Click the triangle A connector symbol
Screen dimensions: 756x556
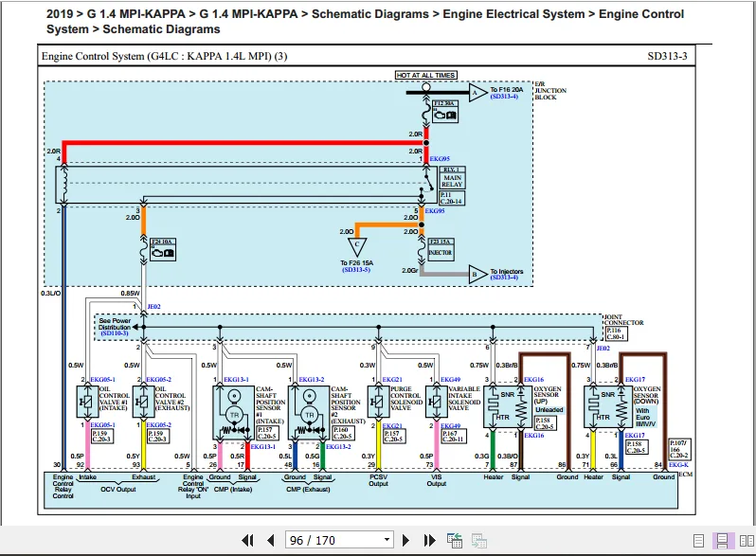click(x=477, y=93)
